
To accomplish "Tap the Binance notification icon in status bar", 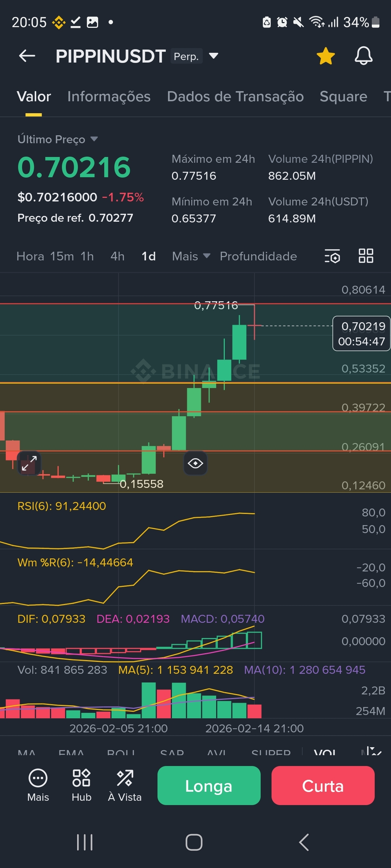I will 59,22.
